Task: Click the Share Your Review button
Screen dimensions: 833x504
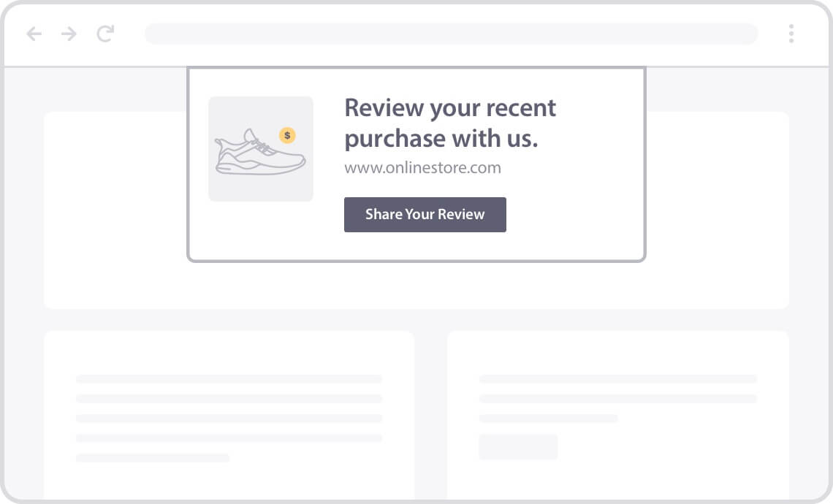Action: [x=425, y=215]
